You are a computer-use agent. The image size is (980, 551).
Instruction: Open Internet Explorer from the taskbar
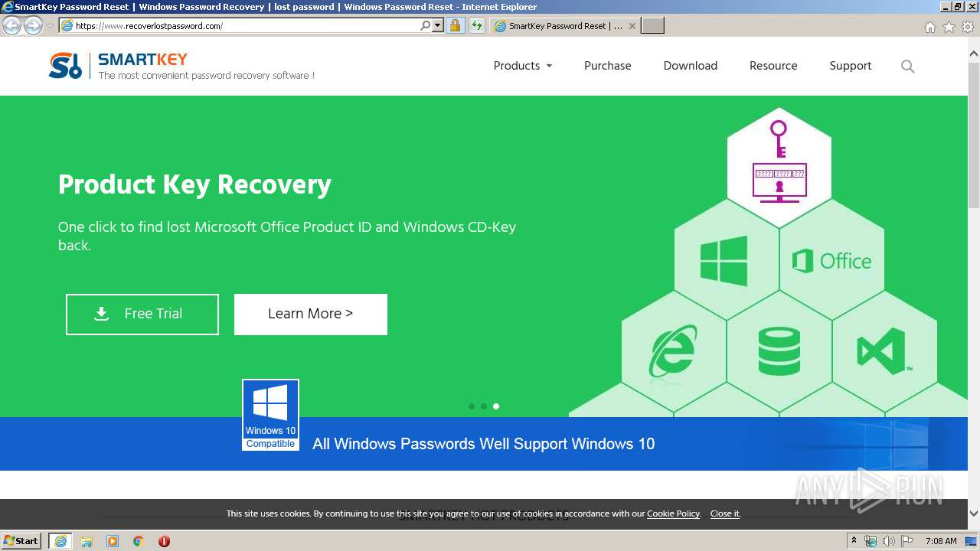pyautogui.click(x=60, y=541)
